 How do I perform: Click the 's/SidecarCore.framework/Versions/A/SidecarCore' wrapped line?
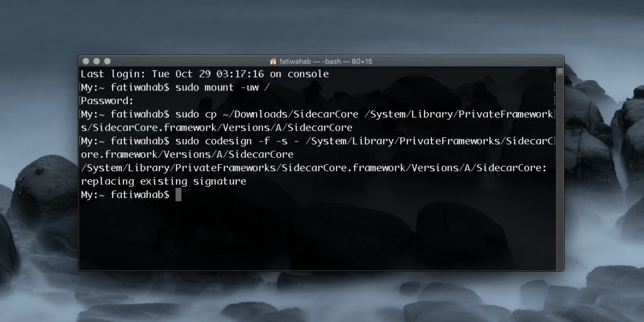216,127
